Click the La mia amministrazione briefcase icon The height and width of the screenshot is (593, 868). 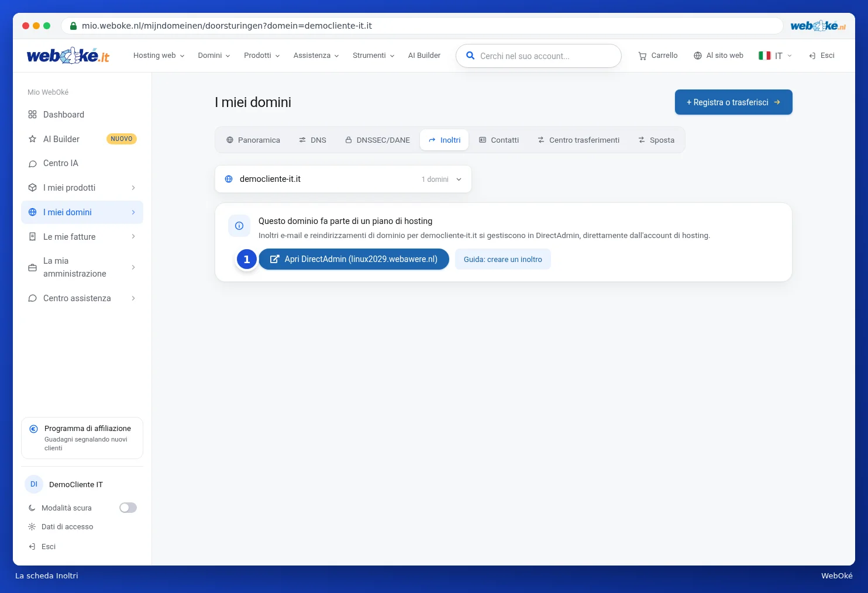(x=33, y=267)
